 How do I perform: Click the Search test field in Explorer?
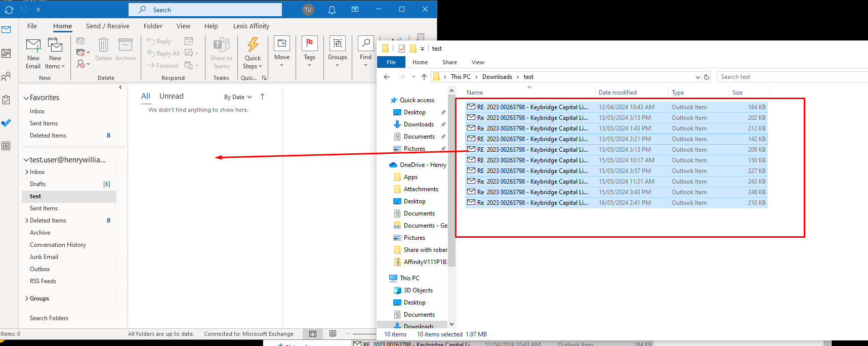(x=792, y=77)
